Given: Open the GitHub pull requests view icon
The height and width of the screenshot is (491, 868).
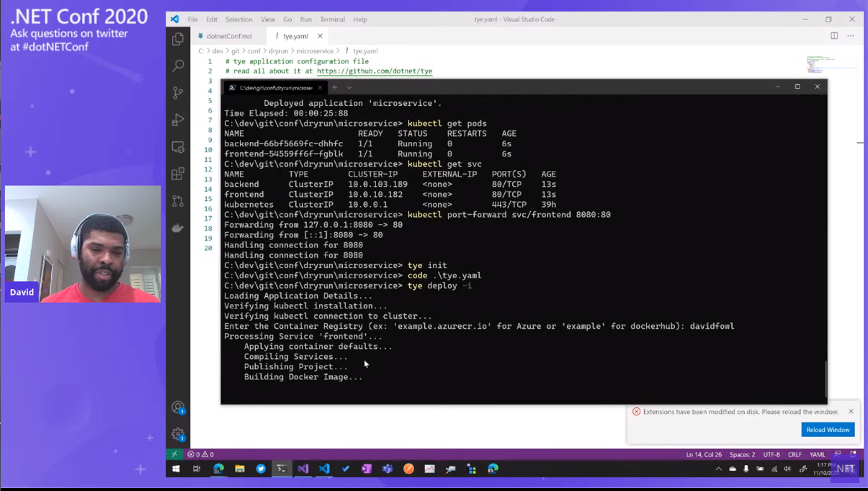Looking at the screenshot, I should [x=178, y=201].
